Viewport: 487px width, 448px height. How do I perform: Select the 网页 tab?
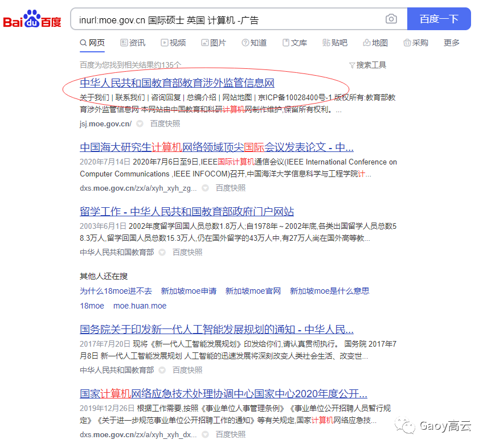point(92,43)
